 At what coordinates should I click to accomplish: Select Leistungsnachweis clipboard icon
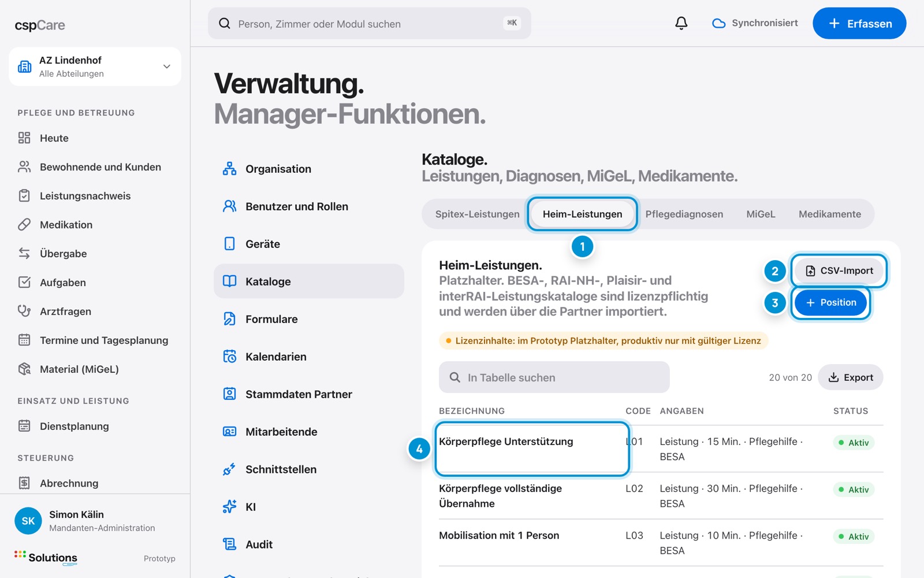[x=24, y=195]
